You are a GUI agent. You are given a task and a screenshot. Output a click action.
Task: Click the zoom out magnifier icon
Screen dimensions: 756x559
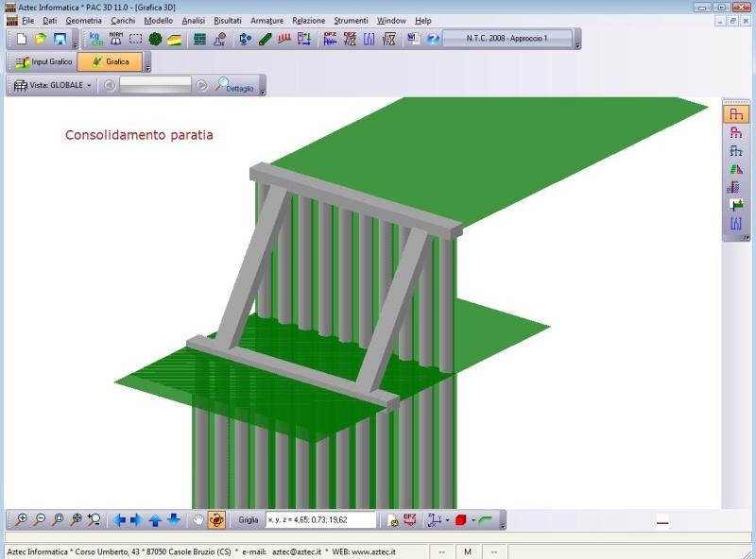pos(40,519)
